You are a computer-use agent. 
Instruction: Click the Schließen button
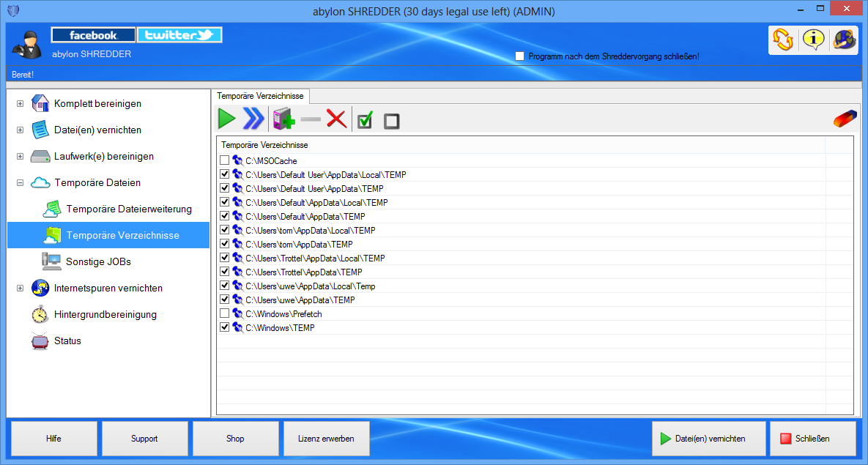point(812,439)
